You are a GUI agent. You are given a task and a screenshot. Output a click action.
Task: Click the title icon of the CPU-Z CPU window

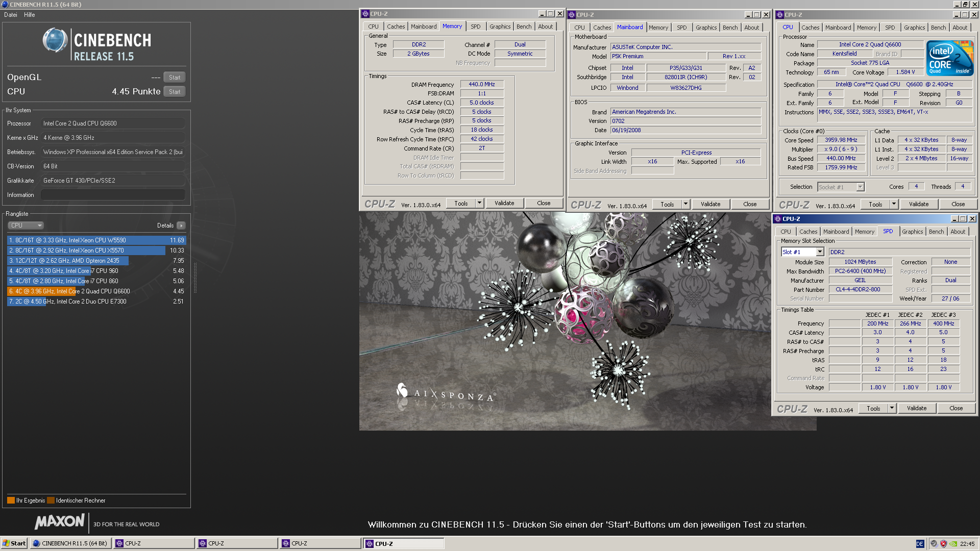pyautogui.click(x=780, y=15)
